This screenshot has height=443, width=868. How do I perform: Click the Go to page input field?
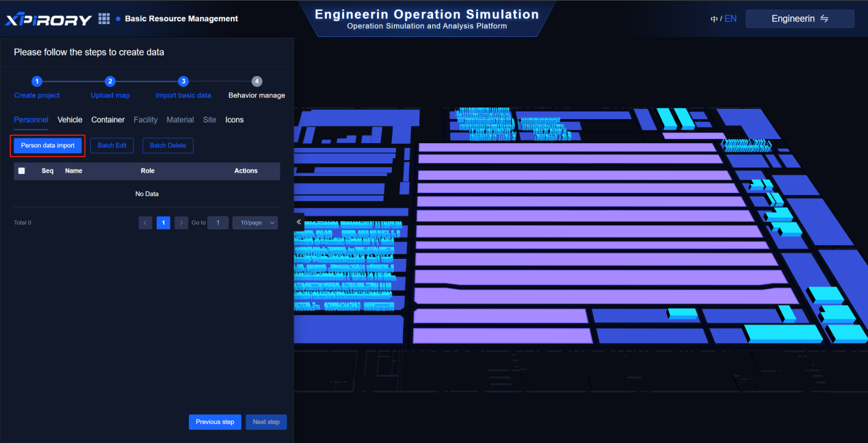(218, 223)
